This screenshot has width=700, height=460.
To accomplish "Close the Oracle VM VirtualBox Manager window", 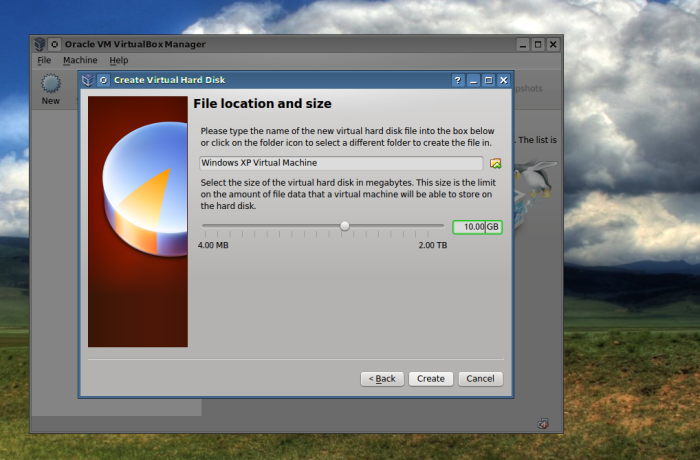I will pyautogui.click(x=553, y=44).
